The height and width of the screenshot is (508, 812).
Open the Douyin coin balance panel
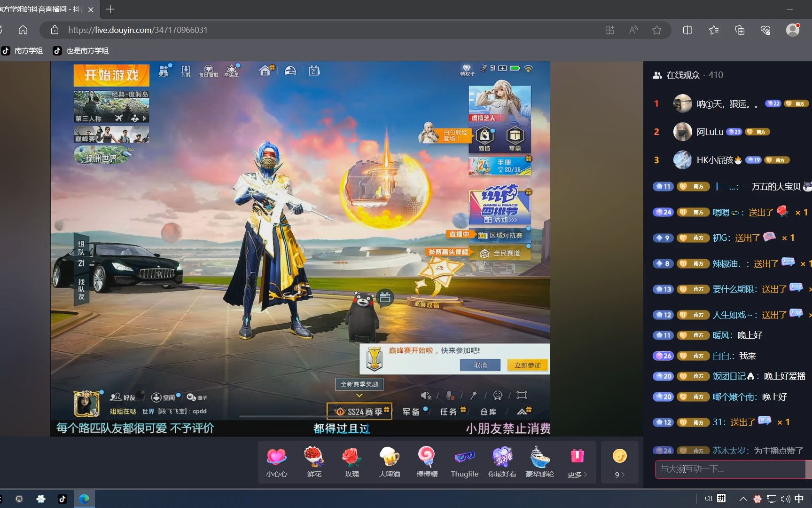pos(620,462)
